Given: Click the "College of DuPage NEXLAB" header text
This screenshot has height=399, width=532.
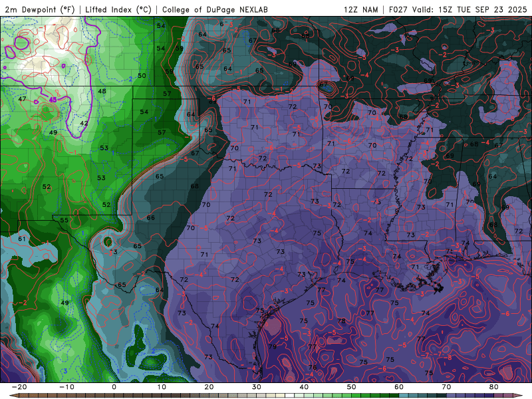Looking at the screenshot, I should (215, 10).
